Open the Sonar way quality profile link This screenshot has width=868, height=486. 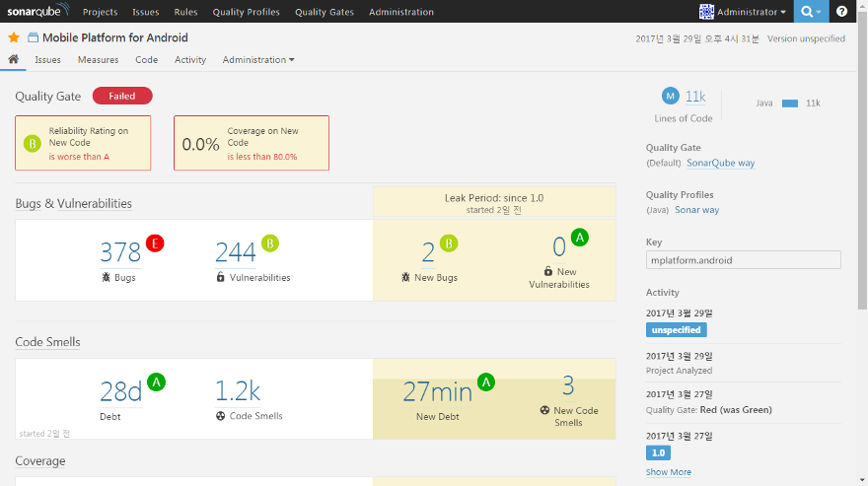click(x=697, y=210)
